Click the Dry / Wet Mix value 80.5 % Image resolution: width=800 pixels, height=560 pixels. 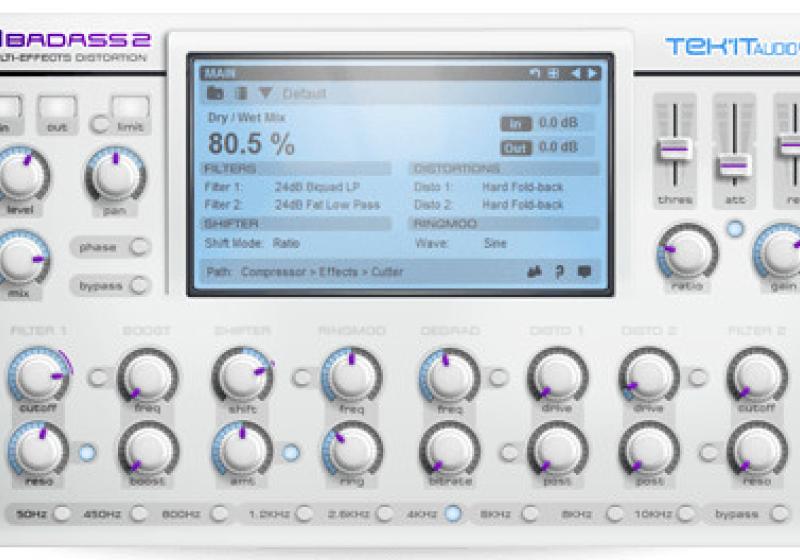[251, 144]
